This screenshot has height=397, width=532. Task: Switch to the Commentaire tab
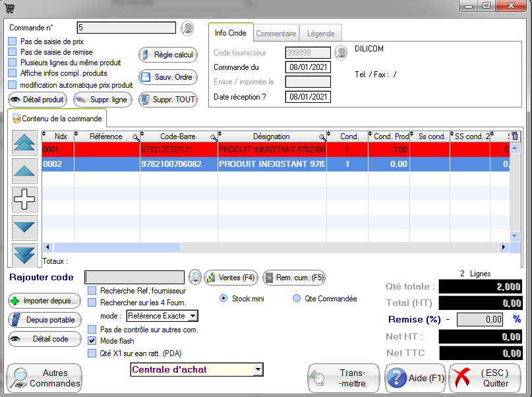tap(276, 33)
